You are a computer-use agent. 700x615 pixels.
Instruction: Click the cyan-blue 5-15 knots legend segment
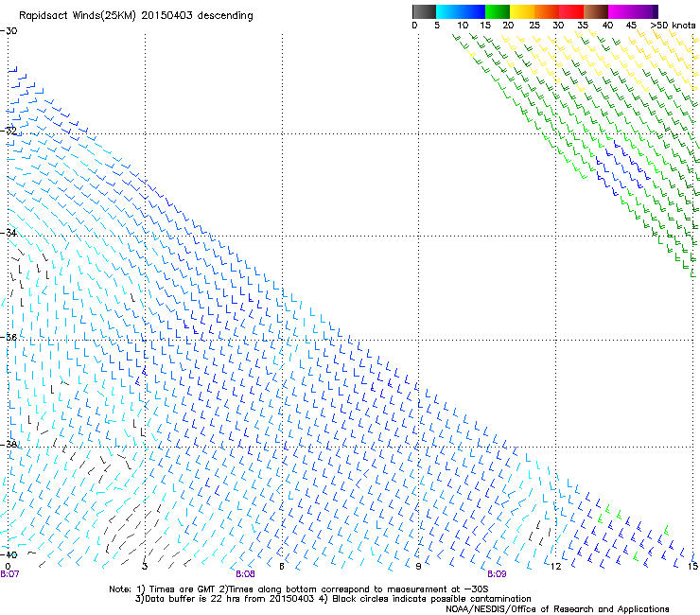coord(461,11)
